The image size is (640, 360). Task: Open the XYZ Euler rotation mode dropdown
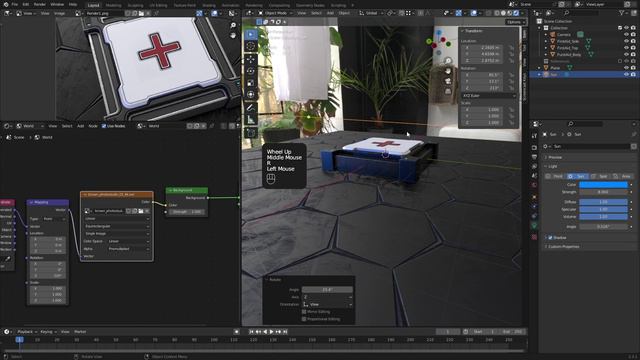point(489,96)
